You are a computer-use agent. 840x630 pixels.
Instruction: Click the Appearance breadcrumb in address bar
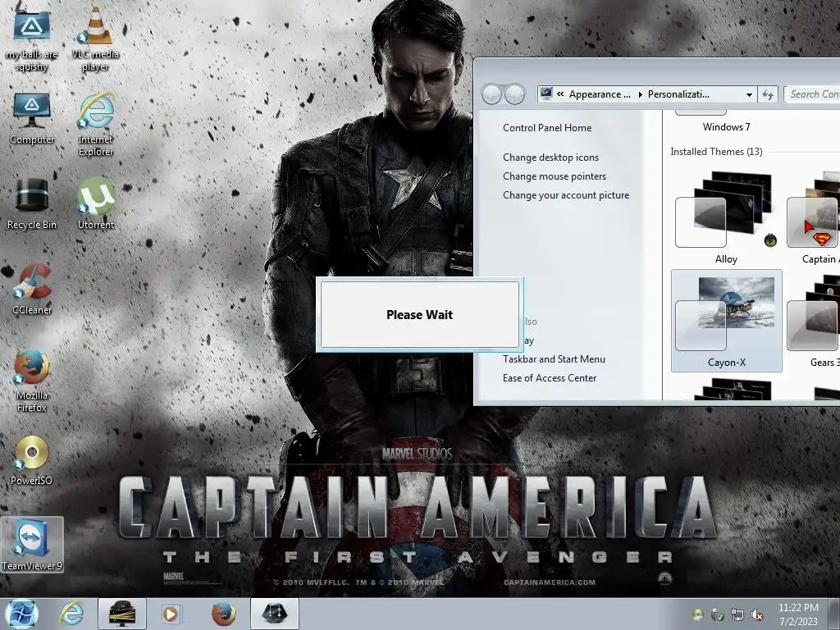click(x=600, y=94)
